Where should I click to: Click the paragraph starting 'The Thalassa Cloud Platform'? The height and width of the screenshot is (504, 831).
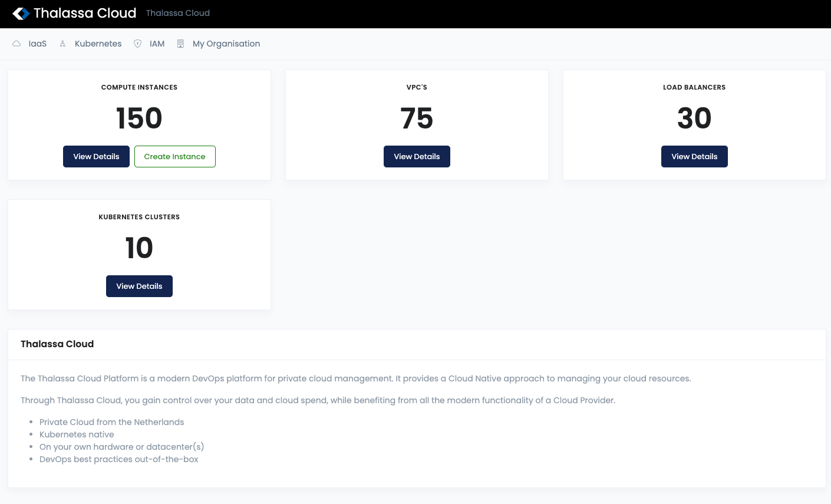pyautogui.click(x=356, y=378)
